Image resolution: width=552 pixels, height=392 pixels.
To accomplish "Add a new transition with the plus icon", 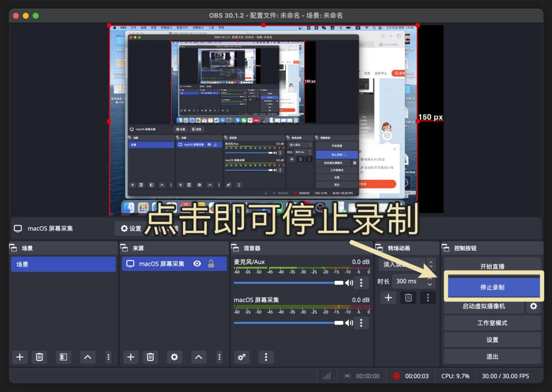I will pyautogui.click(x=388, y=297).
